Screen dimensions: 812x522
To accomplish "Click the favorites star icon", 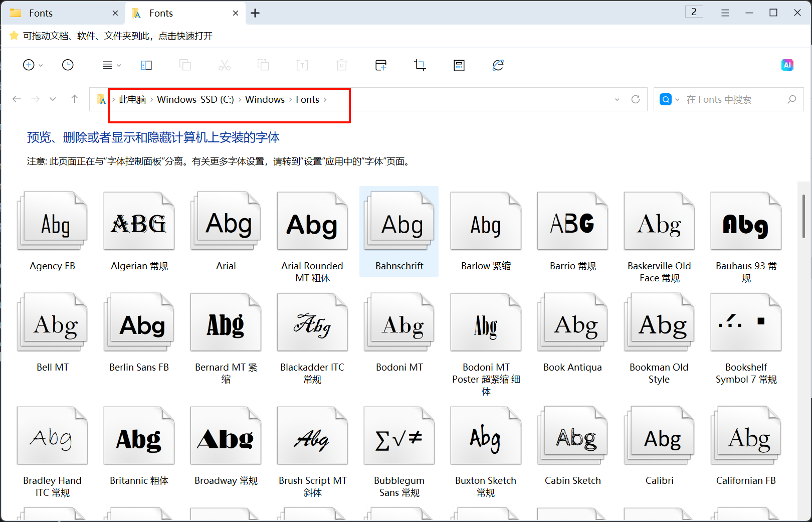I will tap(14, 36).
